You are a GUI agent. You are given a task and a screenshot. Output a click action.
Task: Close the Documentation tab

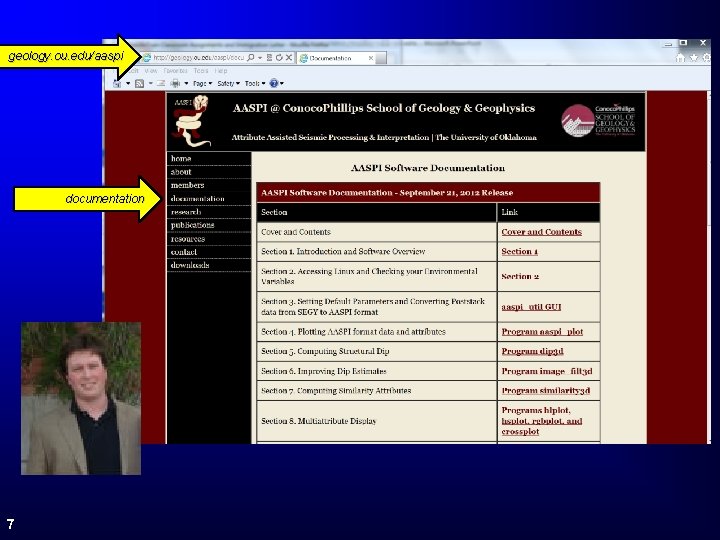pos(371,58)
